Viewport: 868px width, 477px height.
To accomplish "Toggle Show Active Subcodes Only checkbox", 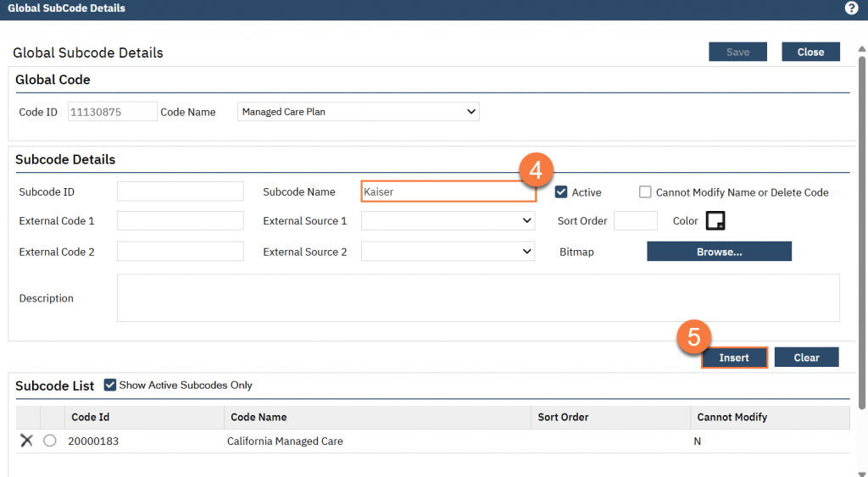I will coord(109,385).
